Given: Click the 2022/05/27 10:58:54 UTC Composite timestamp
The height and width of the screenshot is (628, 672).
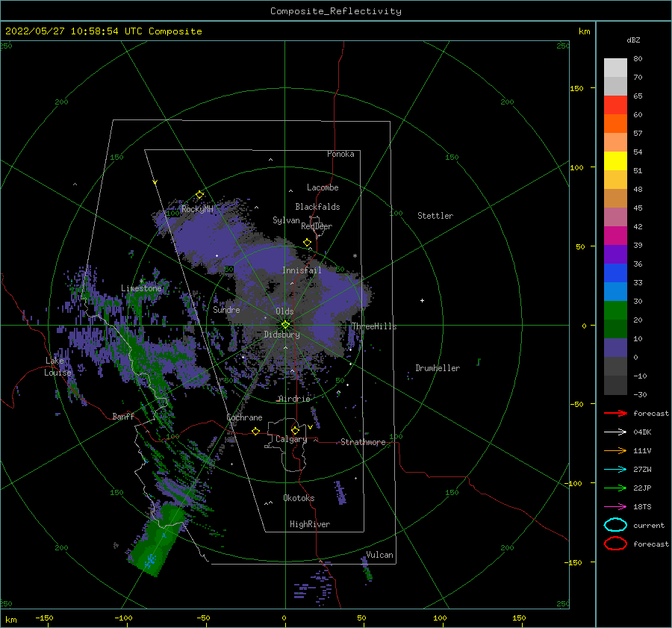Looking at the screenshot, I should pos(103,31).
